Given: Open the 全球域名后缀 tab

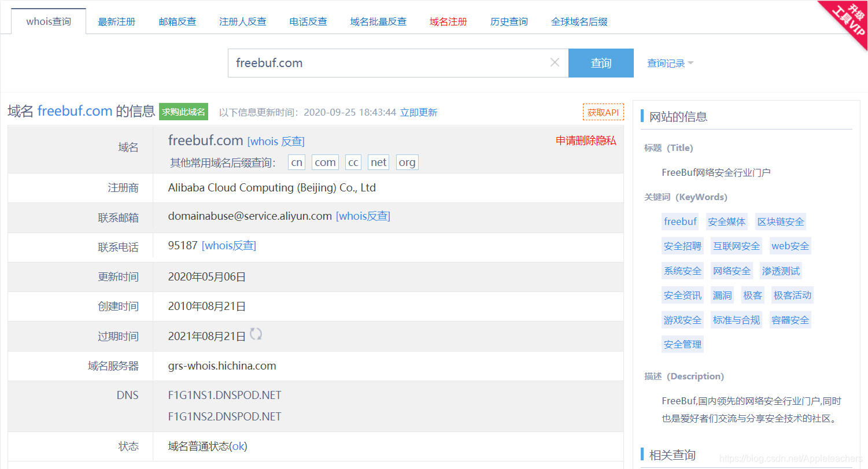Looking at the screenshot, I should coord(579,21).
